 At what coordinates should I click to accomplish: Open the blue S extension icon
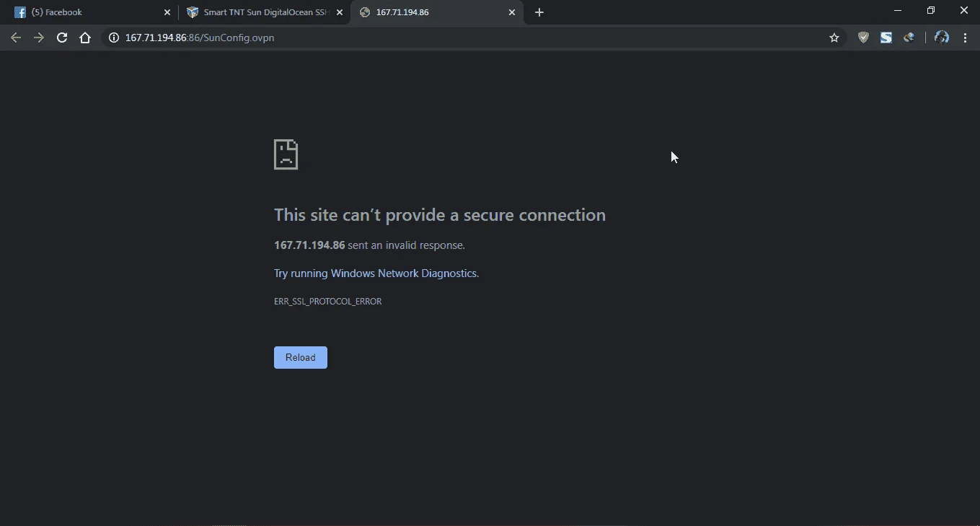886,38
